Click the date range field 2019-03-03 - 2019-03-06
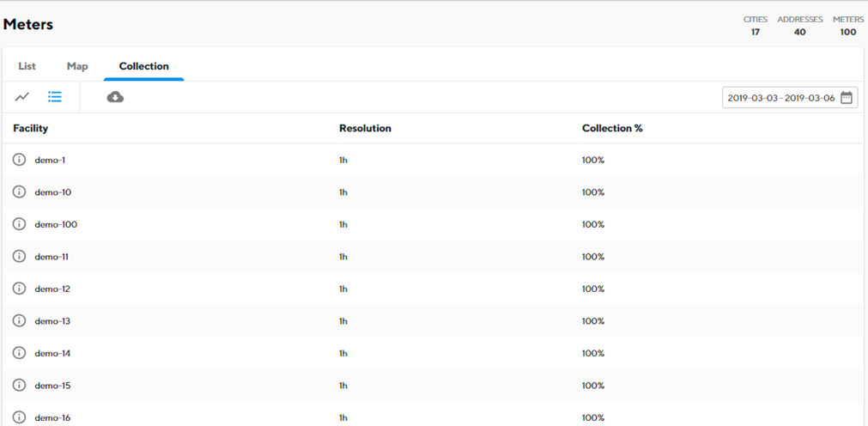The width and height of the screenshot is (868, 426). point(790,98)
